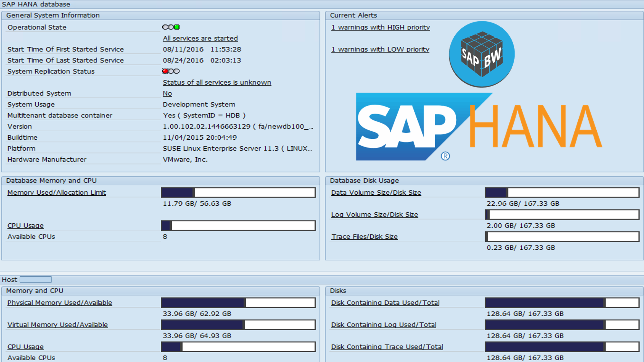
Task: Collapse the Disks panel header
Action: pos(338,291)
